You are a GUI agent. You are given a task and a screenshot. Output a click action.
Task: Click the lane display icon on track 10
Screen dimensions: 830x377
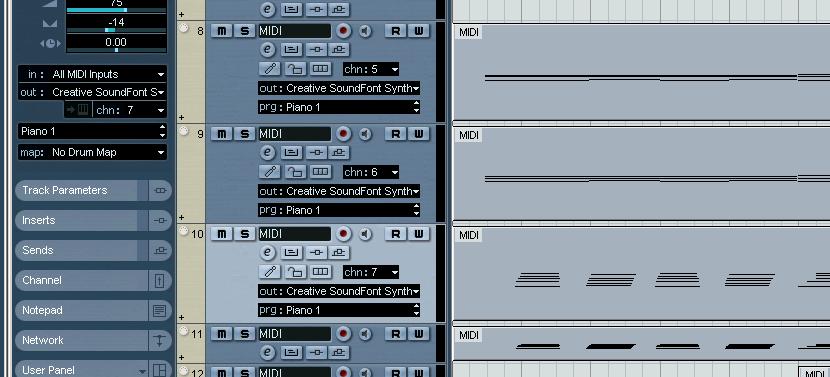(x=320, y=272)
